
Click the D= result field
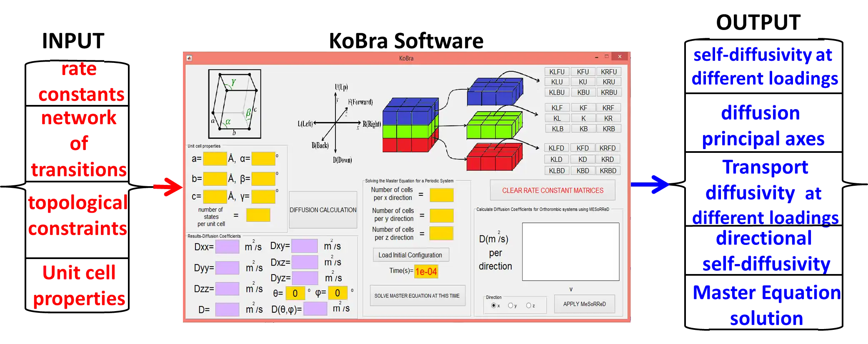tap(227, 309)
